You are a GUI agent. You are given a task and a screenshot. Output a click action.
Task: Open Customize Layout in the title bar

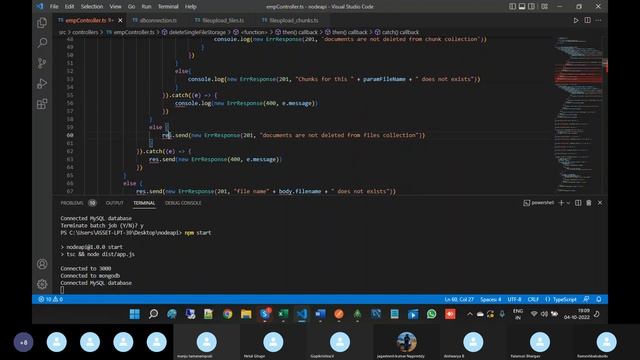[544, 7]
